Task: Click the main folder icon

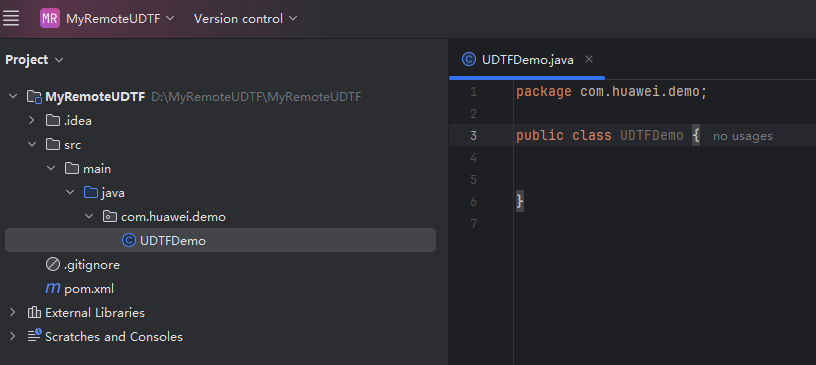Action: click(x=72, y=168)
